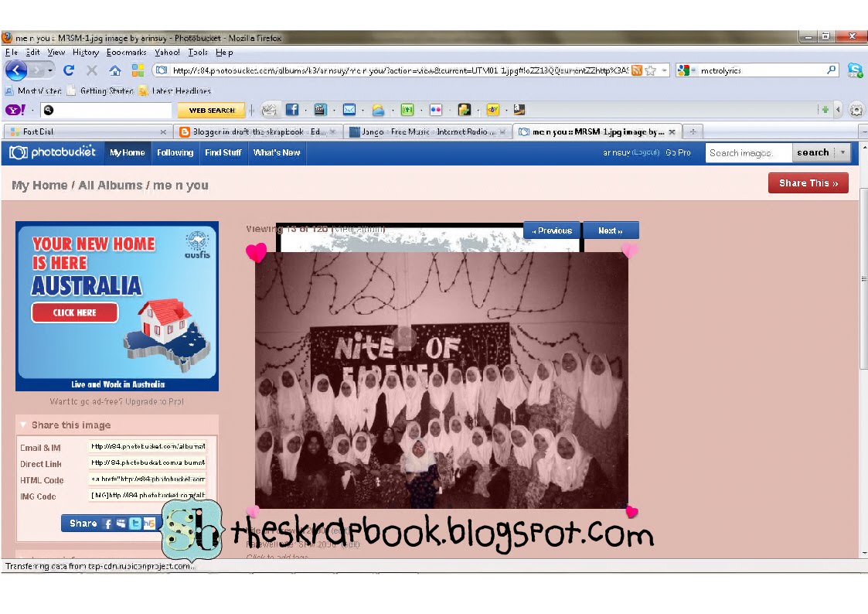This screenshot has width=868, height=614.
Task: Open Find Stuff in Photobucket nav
Action: point(223,153)
